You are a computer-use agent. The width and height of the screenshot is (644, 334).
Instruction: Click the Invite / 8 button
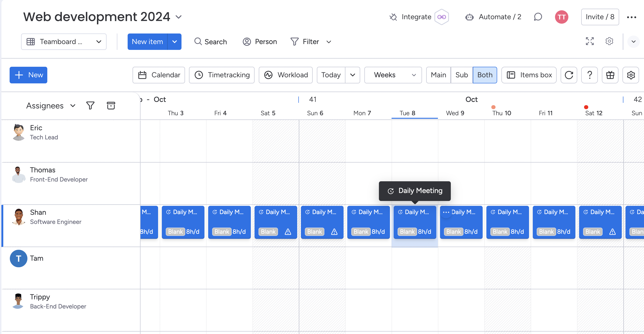(600, 17)
